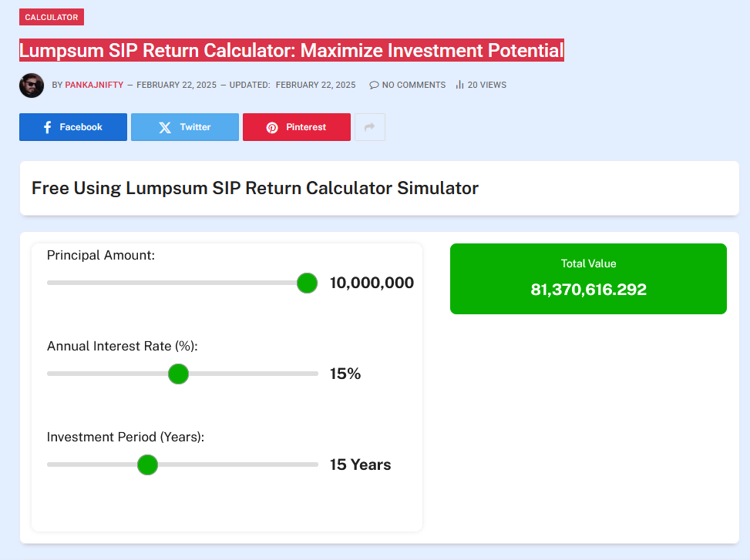The height and width of the screenshot is (560, 750).
Task: Click the Free Using Lumpsum SIP heading
Action: point(255,188)
